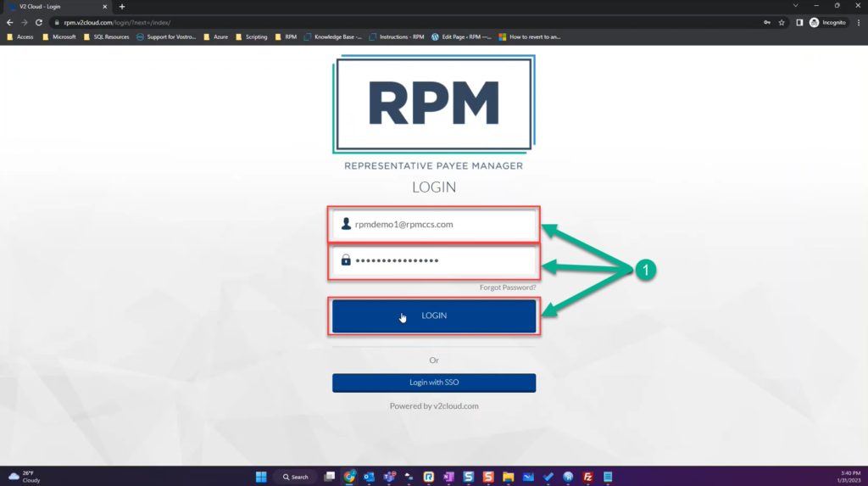The image size is (868, 486).
Task: Bookmark this page with the star icon
Action: click(782, 23)
